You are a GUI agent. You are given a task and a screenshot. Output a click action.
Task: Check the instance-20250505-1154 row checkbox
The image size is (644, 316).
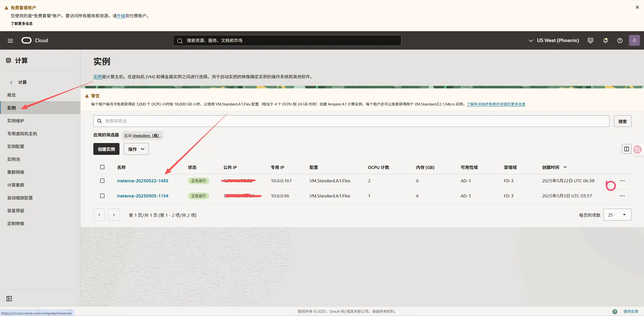(x=102, y=196)
